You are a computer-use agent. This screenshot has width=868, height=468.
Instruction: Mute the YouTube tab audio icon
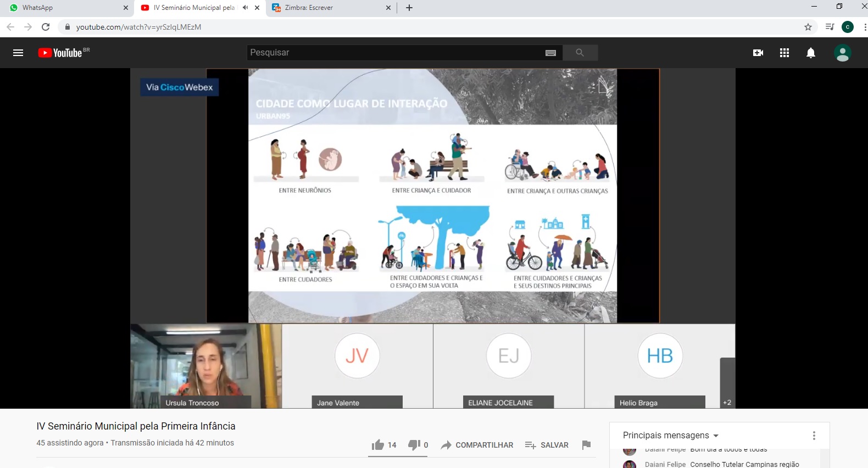245,8
